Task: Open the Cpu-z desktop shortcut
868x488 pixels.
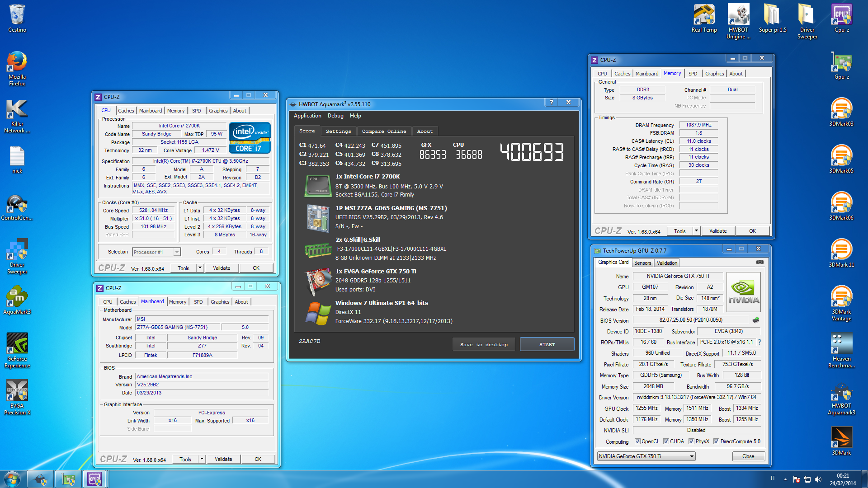Action: [x=841, y=18]
